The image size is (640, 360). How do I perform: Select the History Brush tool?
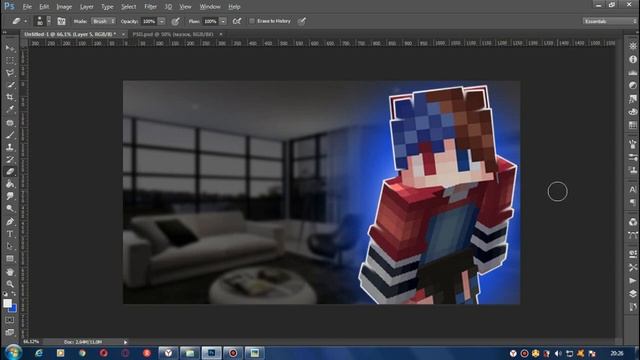click(10, 159)
